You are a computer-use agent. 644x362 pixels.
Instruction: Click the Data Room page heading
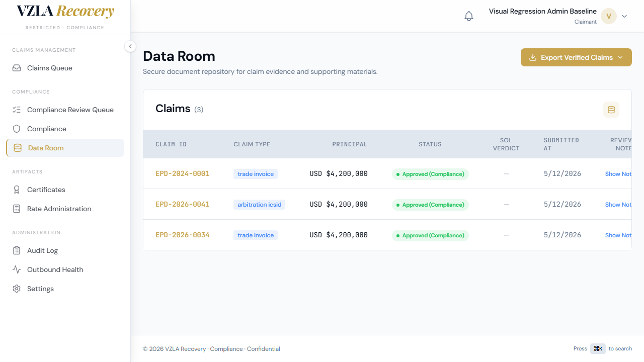coord(179,56)
